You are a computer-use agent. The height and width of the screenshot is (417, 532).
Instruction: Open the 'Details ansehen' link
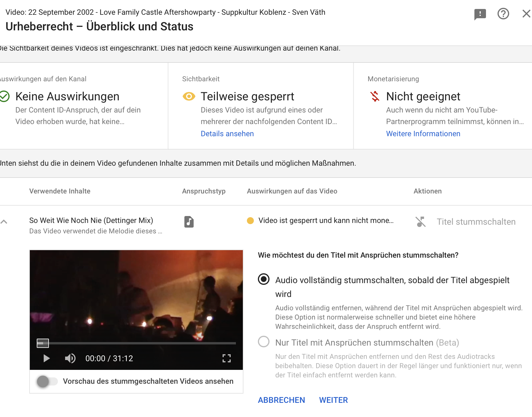coord(227,134)
